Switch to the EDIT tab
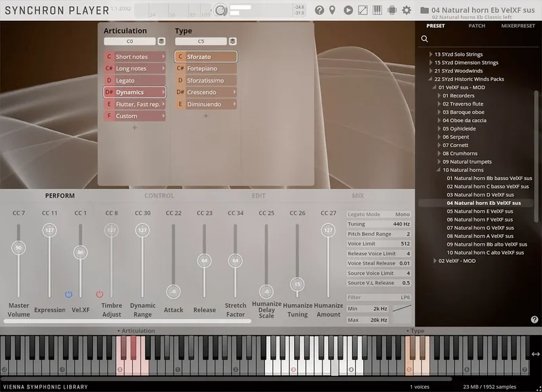 tap(259, 196)
